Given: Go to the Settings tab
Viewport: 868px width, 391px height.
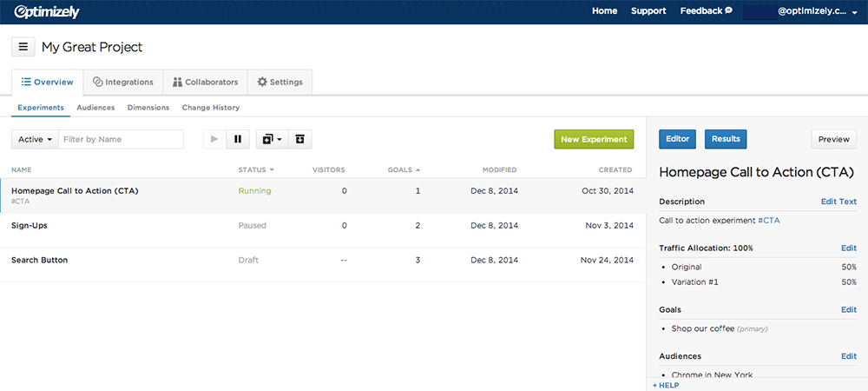Looking at the screenshot, I should coord(279,83).
